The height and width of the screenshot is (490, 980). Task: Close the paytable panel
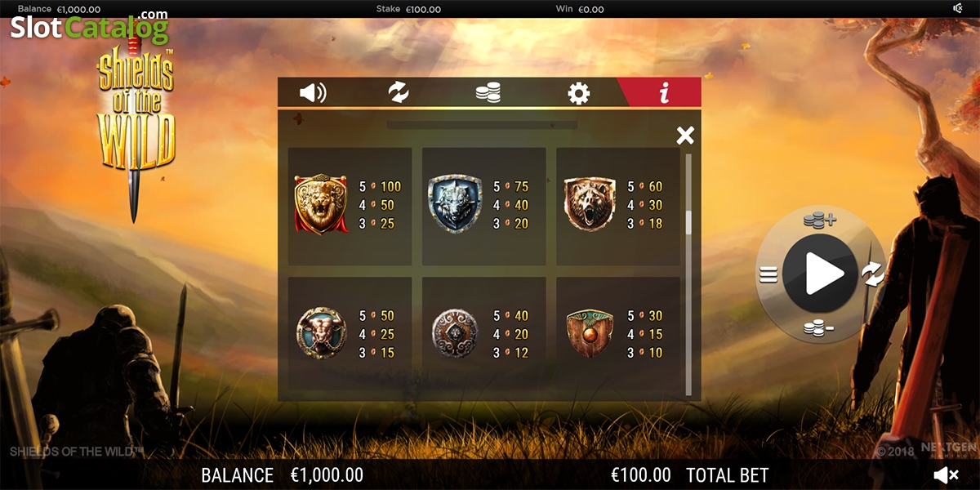point(685,136)
